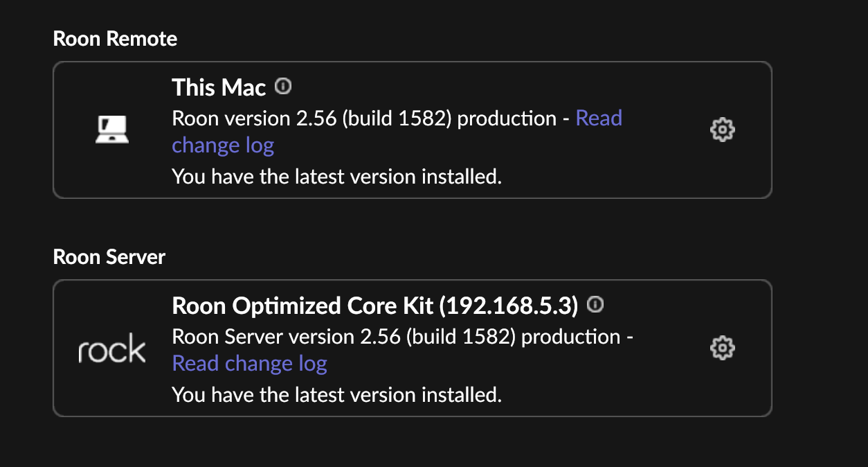Click the 192.168.5.3 IP address text
The width and height of the screenshot is (868, 467).
pyautogui.click(x=509, y=306)
